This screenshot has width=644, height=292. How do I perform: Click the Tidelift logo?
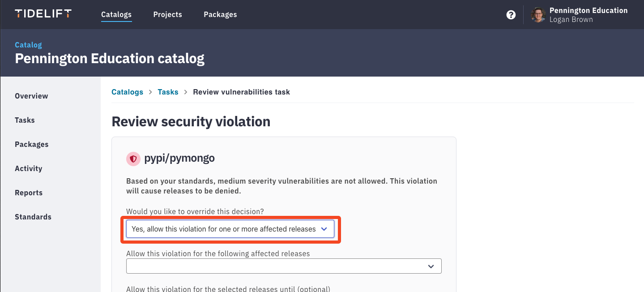click(x=43, y=13)
